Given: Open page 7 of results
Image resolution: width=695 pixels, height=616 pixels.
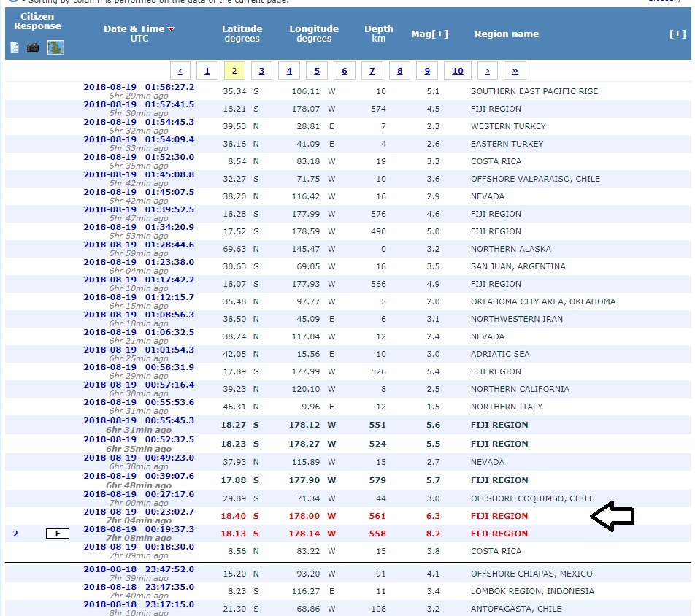Looking at the screenshot, I should (372, 71).
